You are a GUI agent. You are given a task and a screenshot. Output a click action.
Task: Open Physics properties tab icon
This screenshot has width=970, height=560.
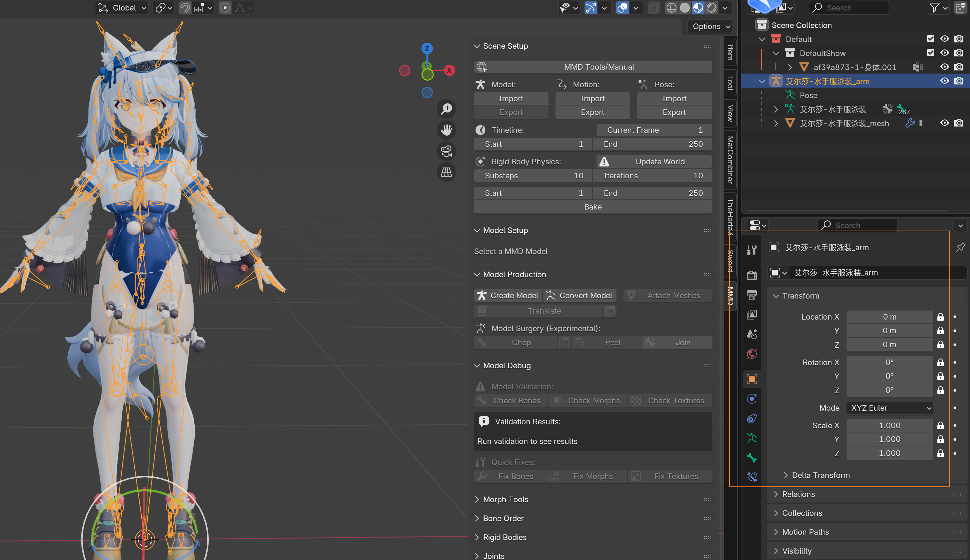[752, 399]
